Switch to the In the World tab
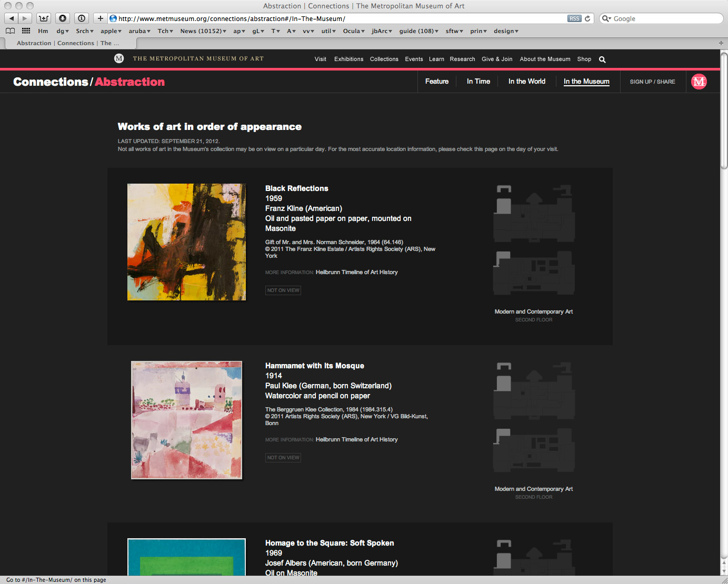The width and height of the screenshot is (728, 584). [527, 82]
